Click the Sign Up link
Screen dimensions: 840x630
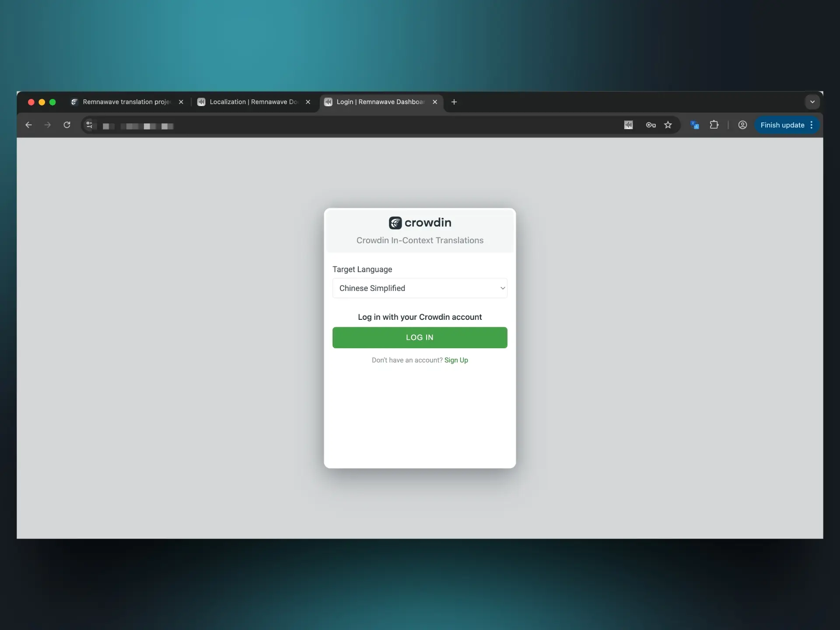(x=456, y=360)
